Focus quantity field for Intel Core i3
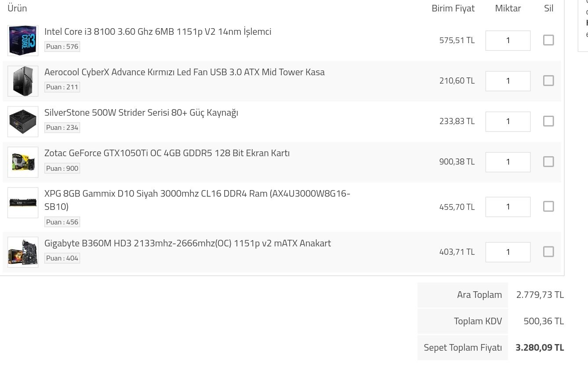Screen dimensions: 588x374 pyautogui.click(x=508, y=40)
